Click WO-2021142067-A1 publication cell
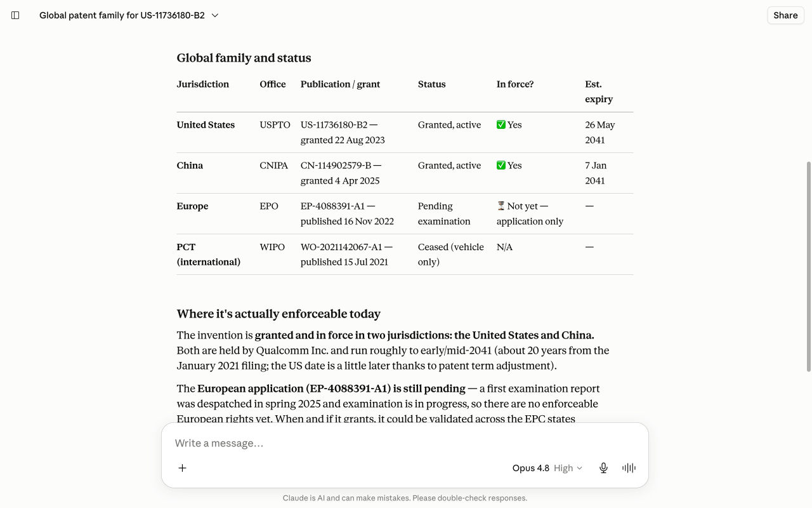 [346, 255]
